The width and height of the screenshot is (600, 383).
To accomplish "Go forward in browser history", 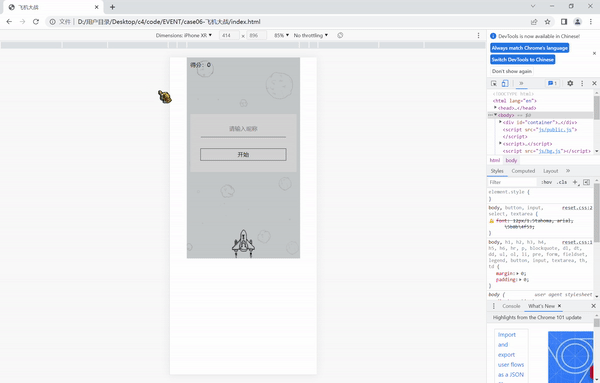I will [23, 22].
